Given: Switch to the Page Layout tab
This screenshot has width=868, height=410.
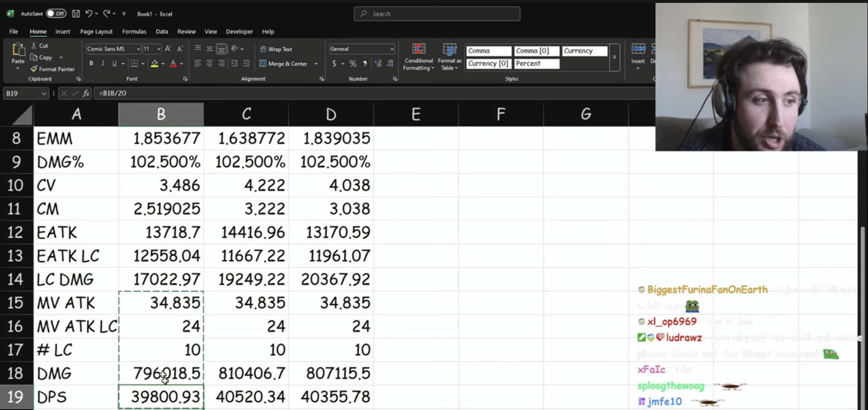Looking at the screenshot, I should click(x=96, y=32).
